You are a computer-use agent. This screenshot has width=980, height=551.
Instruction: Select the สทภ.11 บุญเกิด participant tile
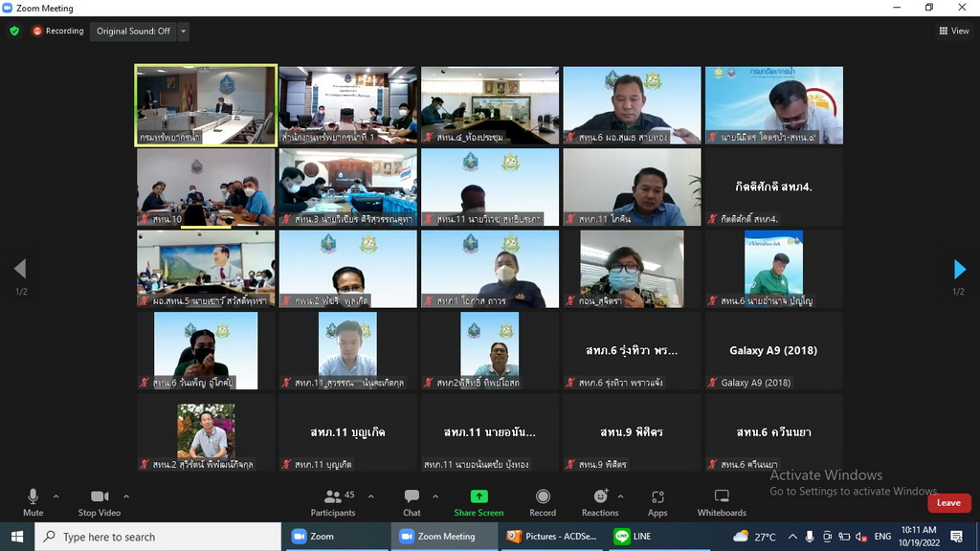pyautogui.click(x=347, y=433)
